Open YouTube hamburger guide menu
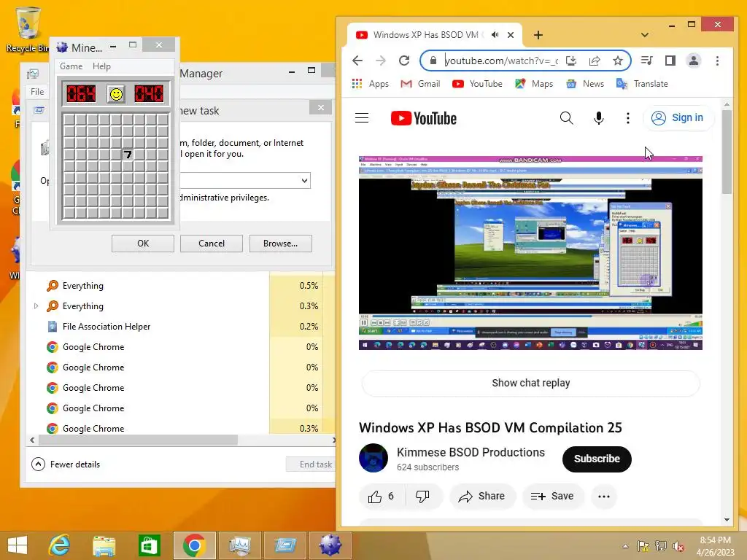747x560 pixels. pos(362,117)
